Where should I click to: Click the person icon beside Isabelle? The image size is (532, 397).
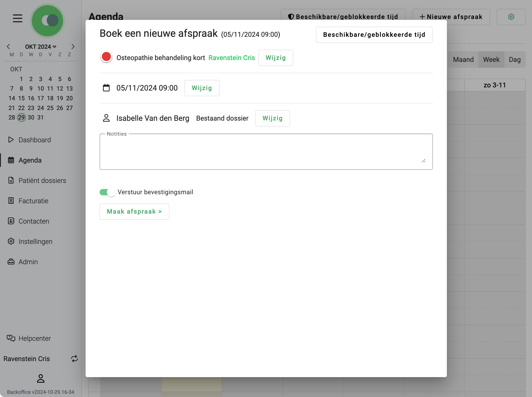(x=106, y=118)
